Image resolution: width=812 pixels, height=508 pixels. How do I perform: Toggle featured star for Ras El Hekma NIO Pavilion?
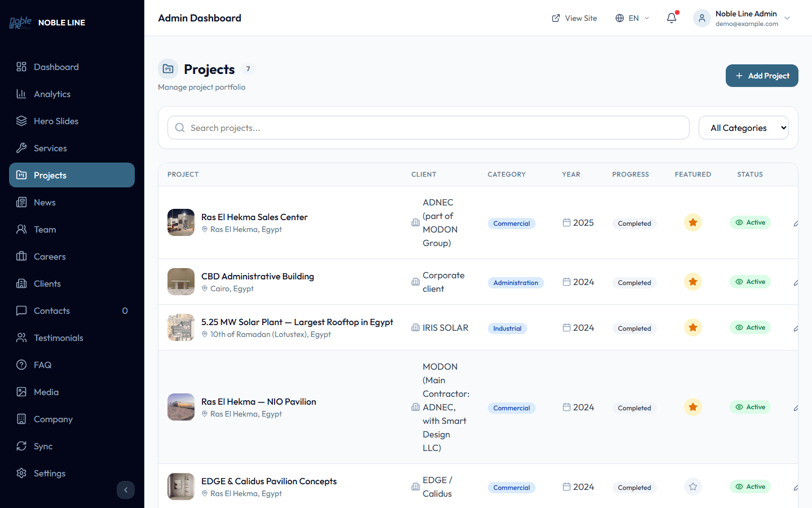click(x=693, y=407)
